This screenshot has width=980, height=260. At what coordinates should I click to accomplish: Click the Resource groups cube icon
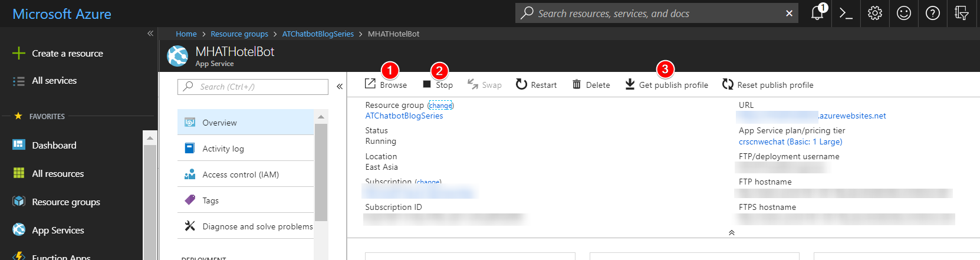[19, 201]
